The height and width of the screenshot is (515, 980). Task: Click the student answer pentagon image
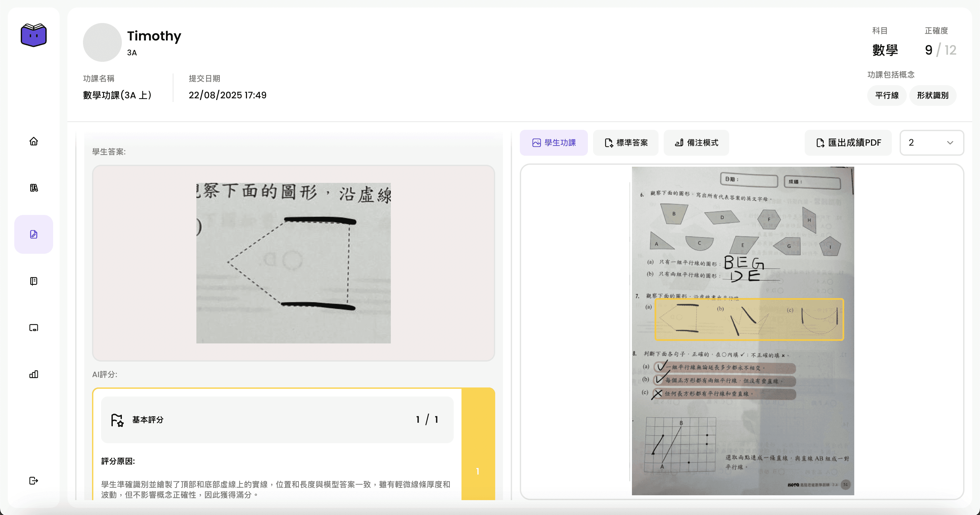coord(293,263)
